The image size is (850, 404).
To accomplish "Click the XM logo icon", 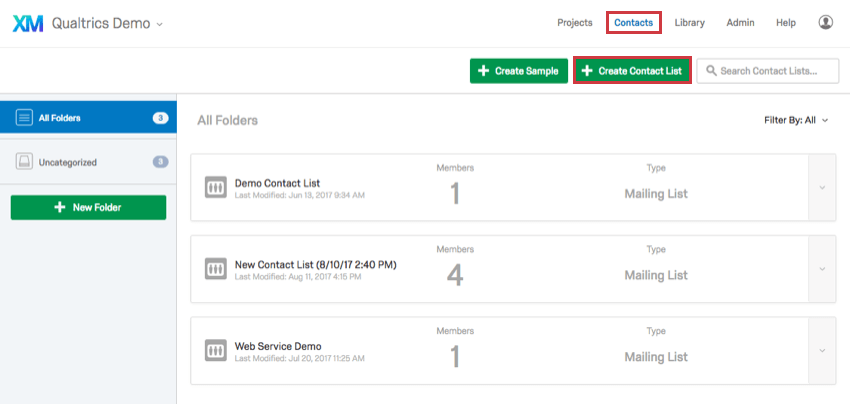I will 28,24.
